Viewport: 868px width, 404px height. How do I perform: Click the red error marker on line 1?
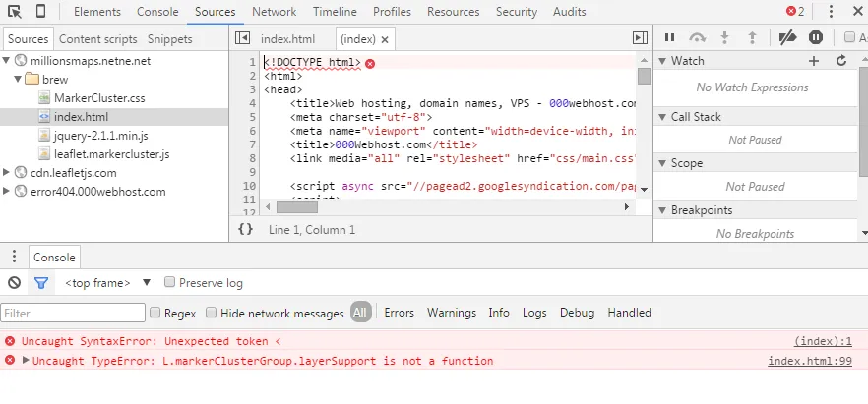(x=370, y=64)
